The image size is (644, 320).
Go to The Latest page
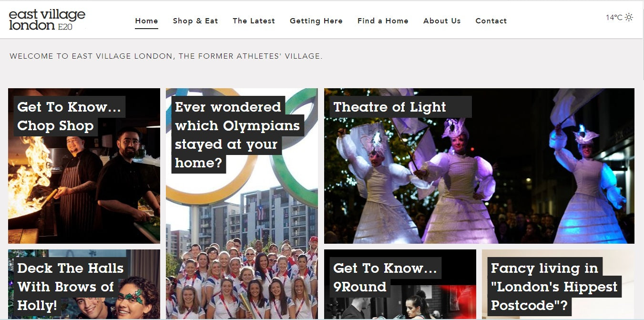click(x=254, y=21)
